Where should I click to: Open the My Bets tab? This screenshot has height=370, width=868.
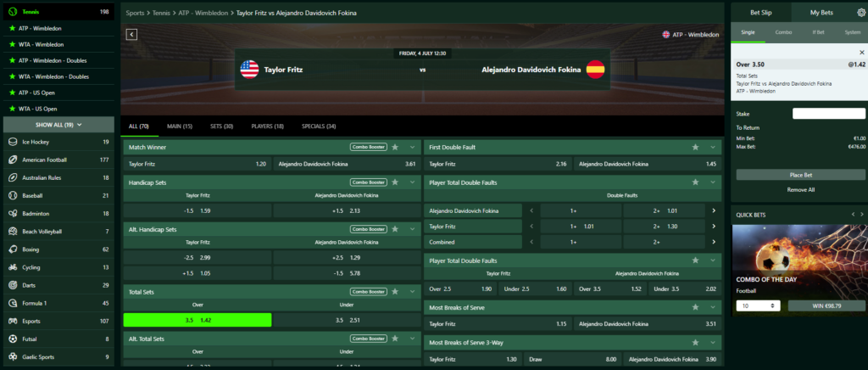point(821,13)
